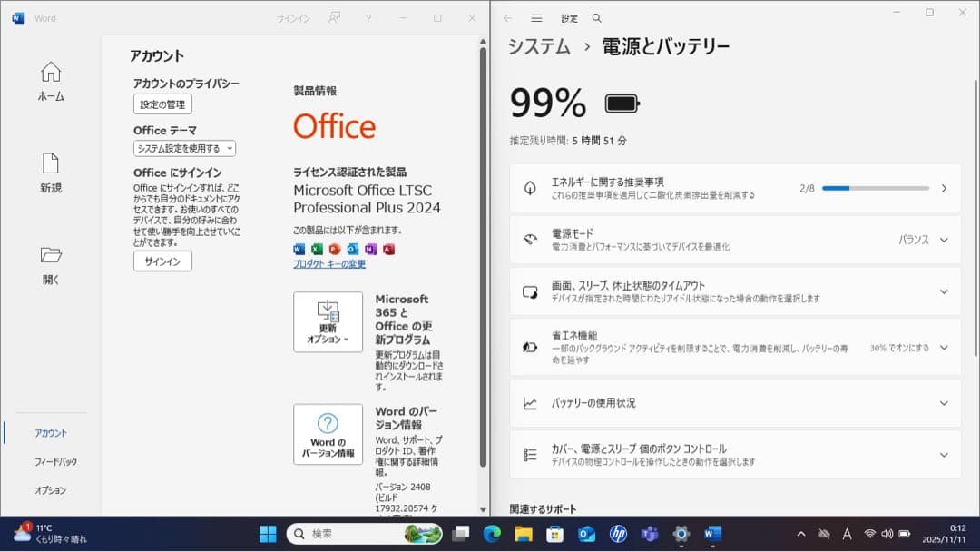980x552 pixels.
Task: Click the Excel icon under 製品情報
Action: point(317,249)
